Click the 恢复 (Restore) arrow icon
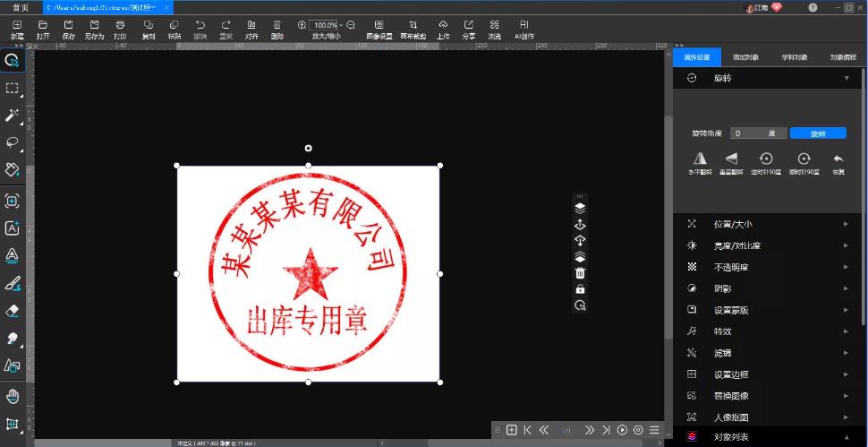Viewport: 868px width, 447px height. click(838, 159)
